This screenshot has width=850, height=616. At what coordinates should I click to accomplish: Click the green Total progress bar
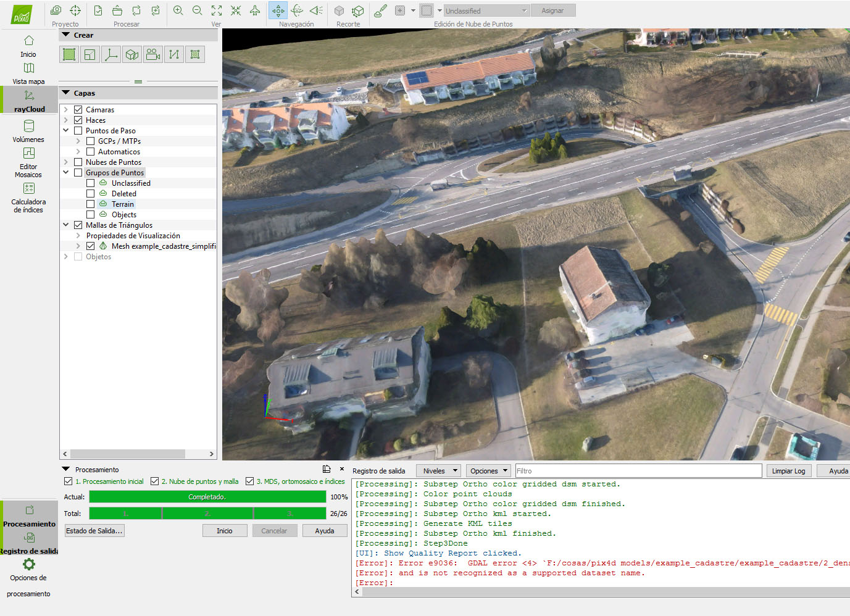tap(207, 514)
